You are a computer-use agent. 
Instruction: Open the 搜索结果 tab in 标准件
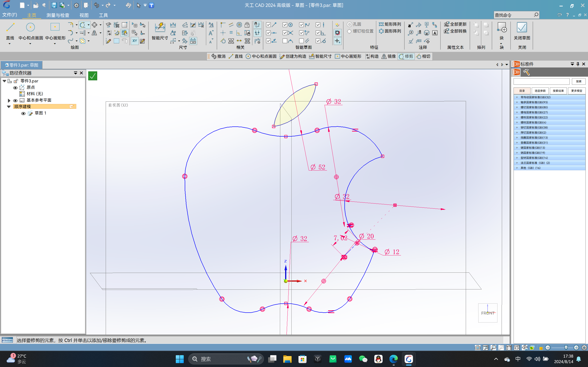(x=558, y=91)
